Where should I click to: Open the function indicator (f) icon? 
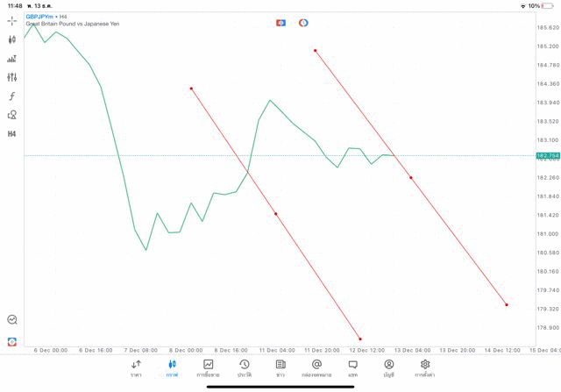(11, 96)
